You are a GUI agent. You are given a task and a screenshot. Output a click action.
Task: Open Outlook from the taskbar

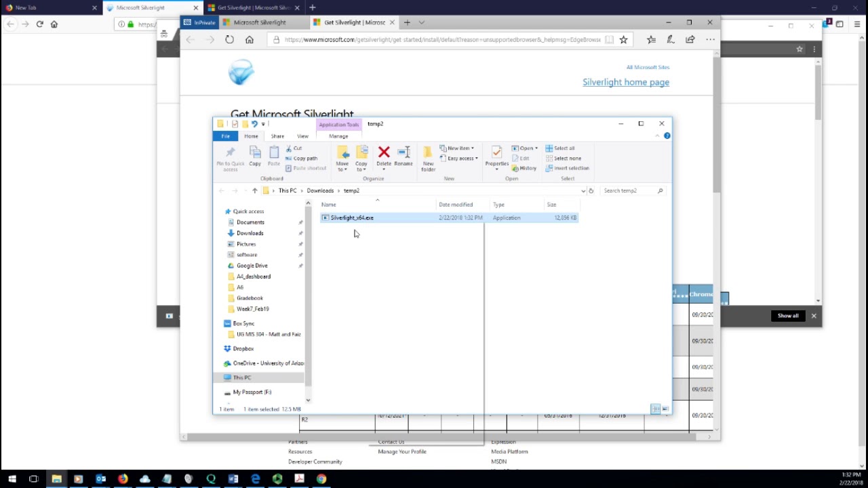pos(100,479)
